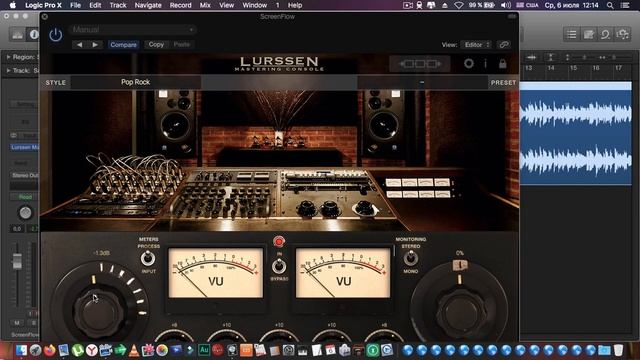The image size is (640, 360).
Task: Toggle the plugin power bypass button
Action: click(x=56, y=35)
